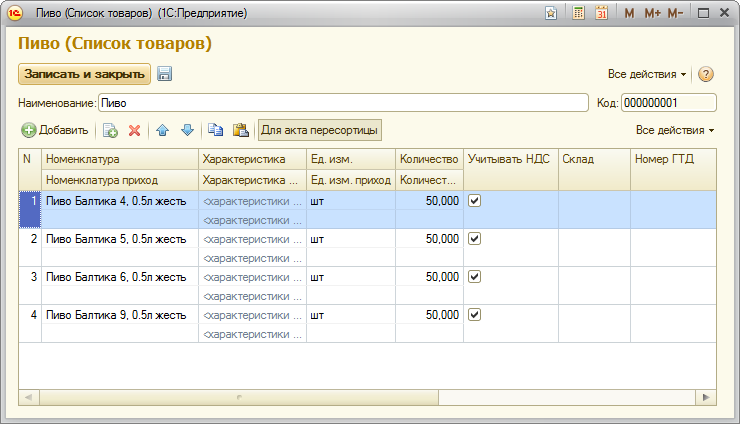The width and height of the screenshot is (740, 424).
Task: Toggle НДС checkbox for Пиво Балтика 4
Action: 474,201
